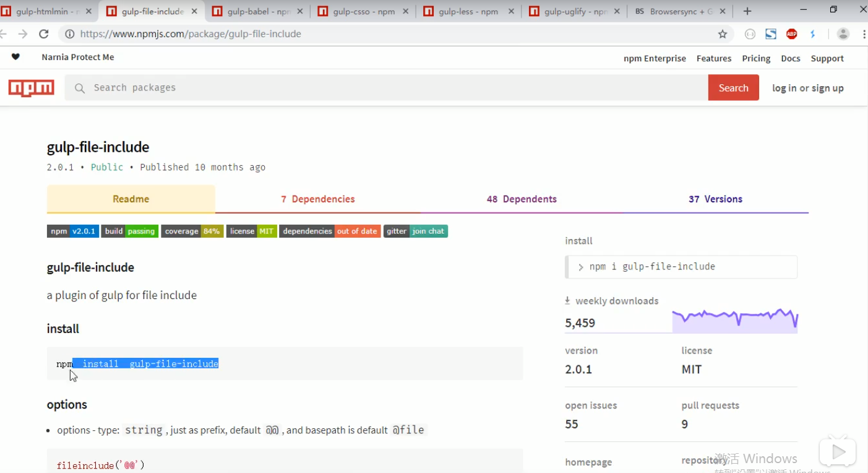Copy the npm i gulp-file-include install command
This screenshot has width=868, height=473.
tap(682, 267)
